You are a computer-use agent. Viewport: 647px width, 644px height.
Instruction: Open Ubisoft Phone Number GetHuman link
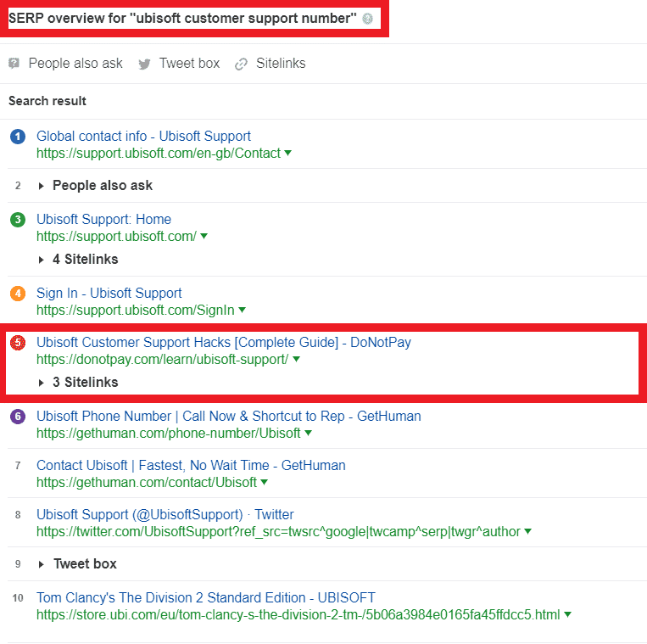229,416
